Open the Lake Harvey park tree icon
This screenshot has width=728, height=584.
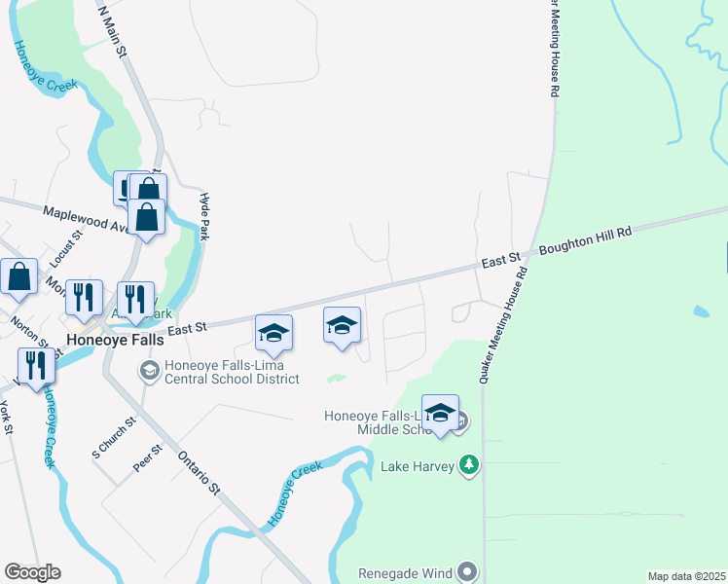(x=469, y=465)
